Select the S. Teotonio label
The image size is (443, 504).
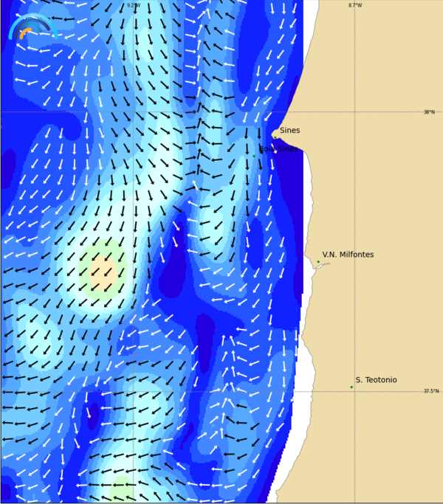(376, 380)
